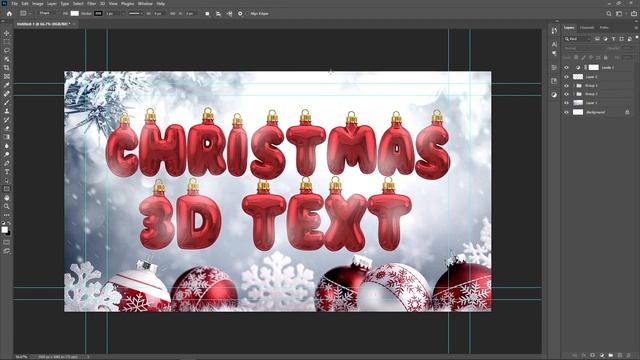Select the History Brush tool

pyautogui.click(x=7, y=120)
